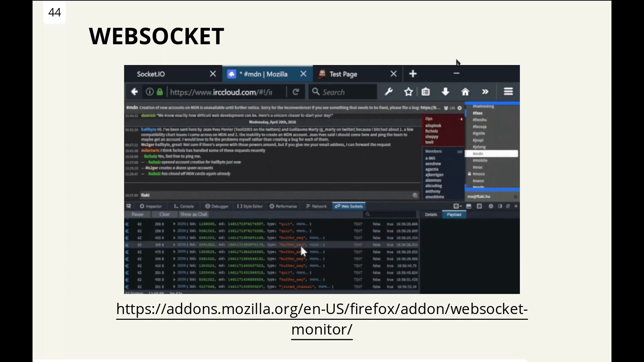Viewport: 644px width, 362px height.
Task: Close the Test Page tab
Action: tap(394, 74)
